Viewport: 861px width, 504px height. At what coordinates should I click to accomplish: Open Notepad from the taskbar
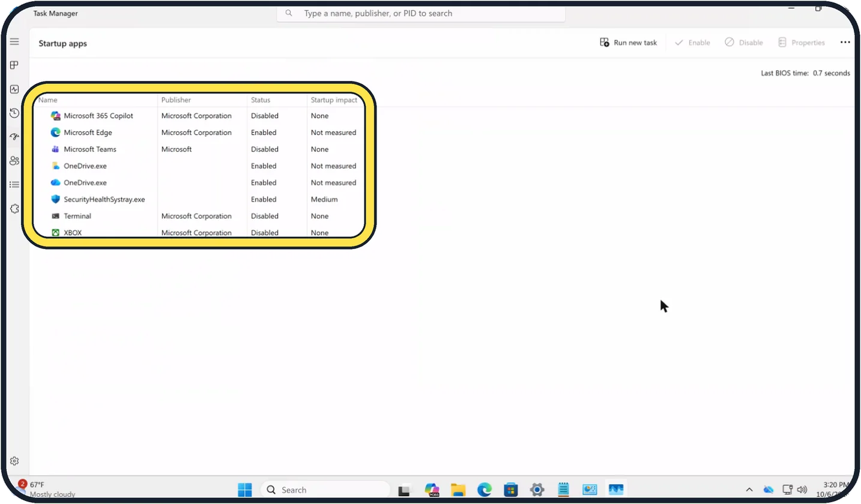coord(563,490)
